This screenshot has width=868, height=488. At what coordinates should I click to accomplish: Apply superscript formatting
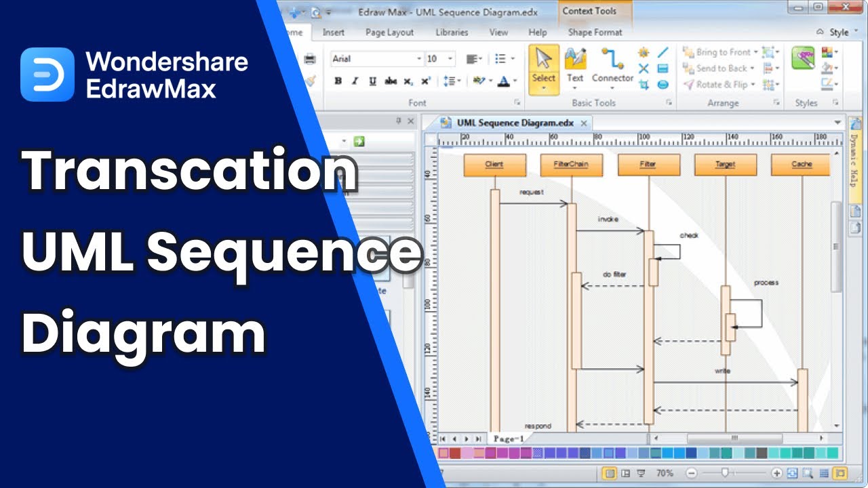pyautogui.click(x=426, y=81)
